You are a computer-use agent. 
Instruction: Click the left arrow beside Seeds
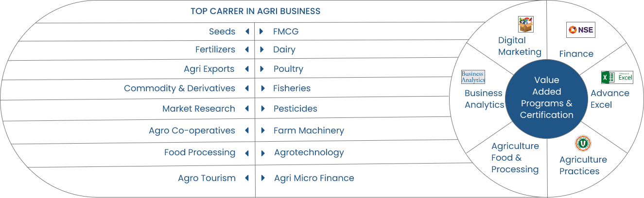click(x=247, y=32)
